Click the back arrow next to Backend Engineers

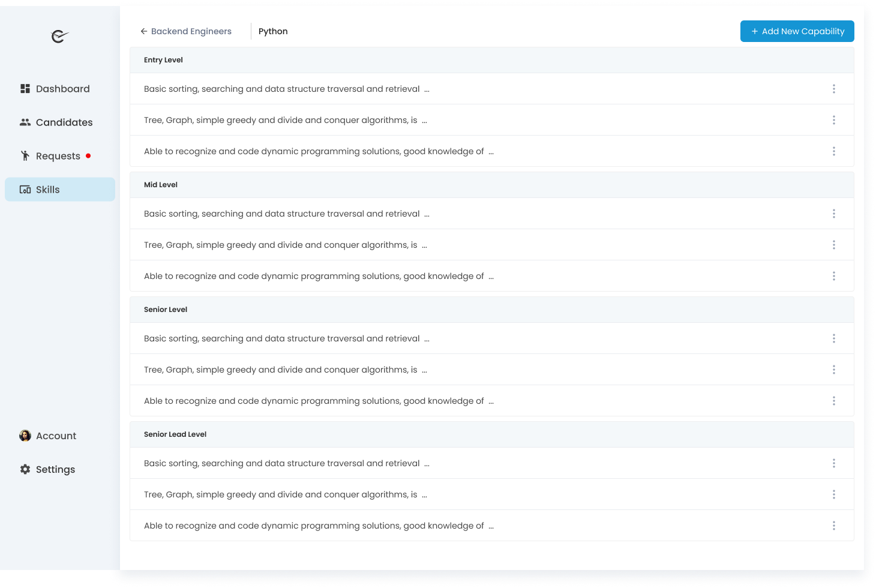[x=143, y=31]
